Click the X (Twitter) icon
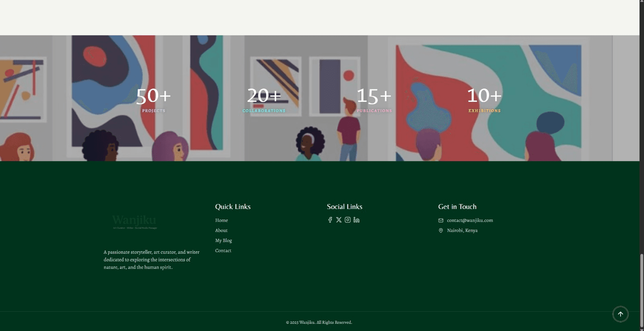 [x=339, y=220]
